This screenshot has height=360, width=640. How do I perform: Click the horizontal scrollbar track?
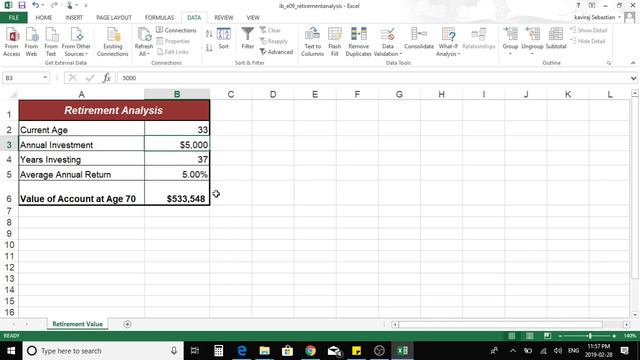click(x=500, y=324)
